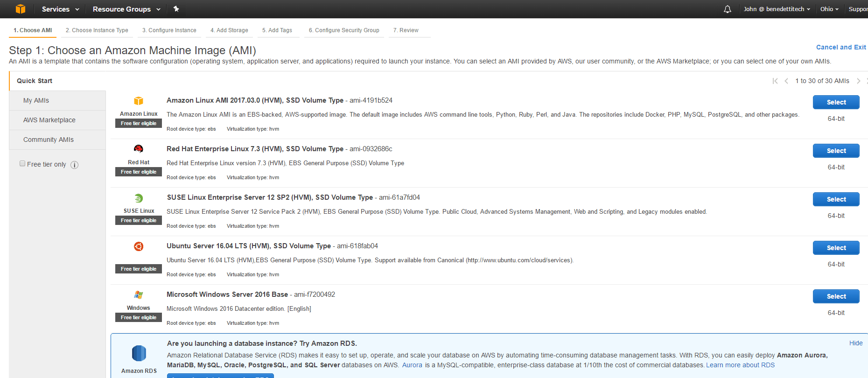Click the Amazon RDS database icon

point(139,353)
